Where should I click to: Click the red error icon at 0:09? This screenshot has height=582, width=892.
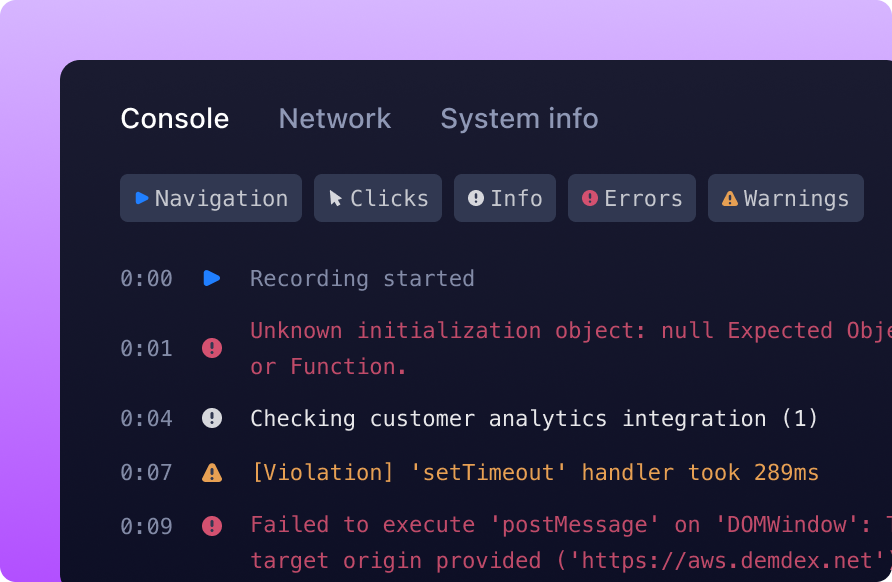pyautogui.click(x=212, y=526)
